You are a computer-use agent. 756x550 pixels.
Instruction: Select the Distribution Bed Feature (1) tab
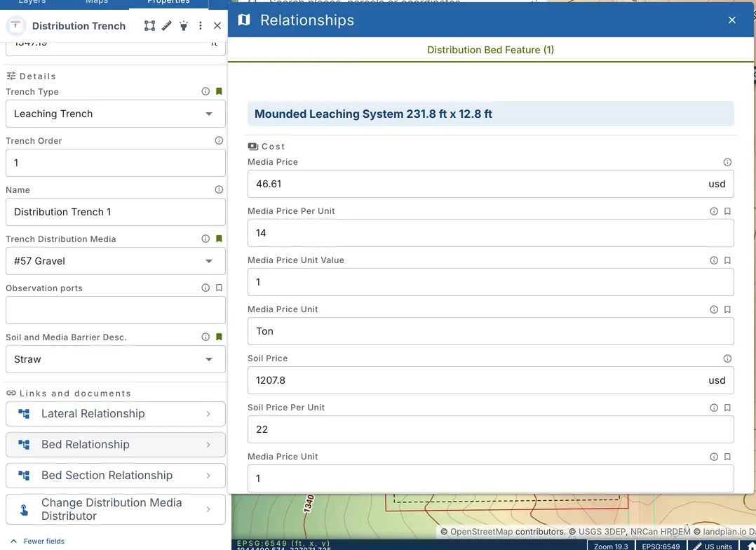490,50
